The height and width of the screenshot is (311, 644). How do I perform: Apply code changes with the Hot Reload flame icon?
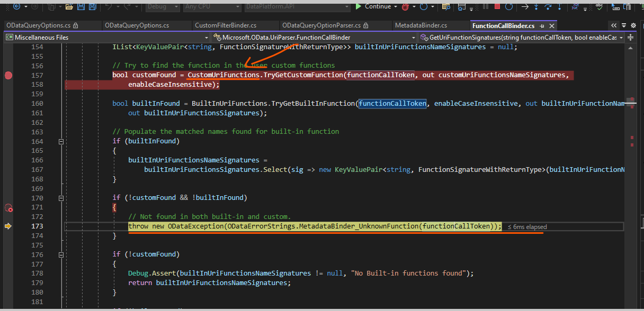[405, 7]
